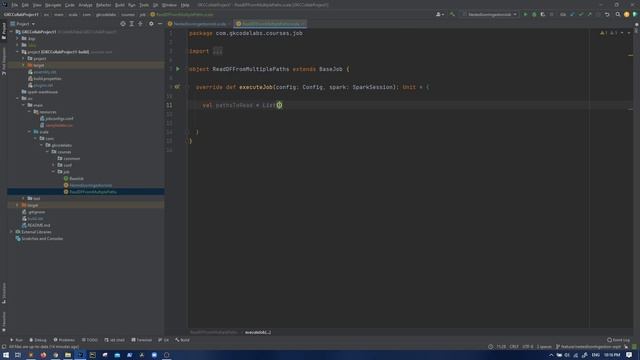Open the Run tool window button

[x=17, y=340]
